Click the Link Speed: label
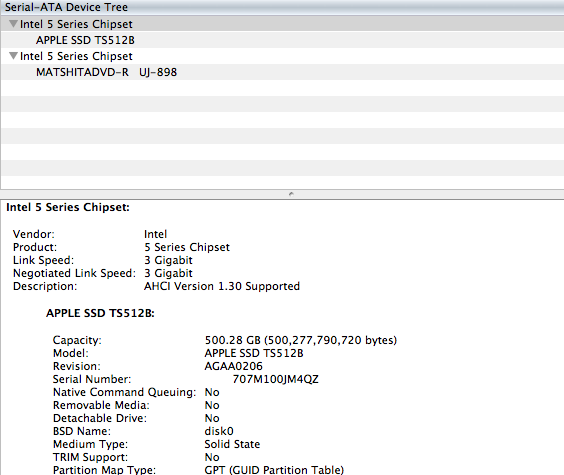Screen dimensions: 564x475 (44, 260)
